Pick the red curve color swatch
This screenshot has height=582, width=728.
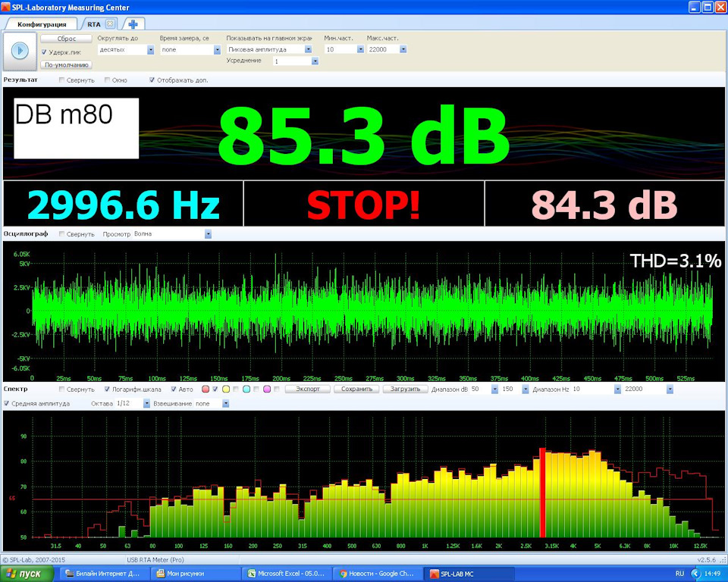pos(206,389)
